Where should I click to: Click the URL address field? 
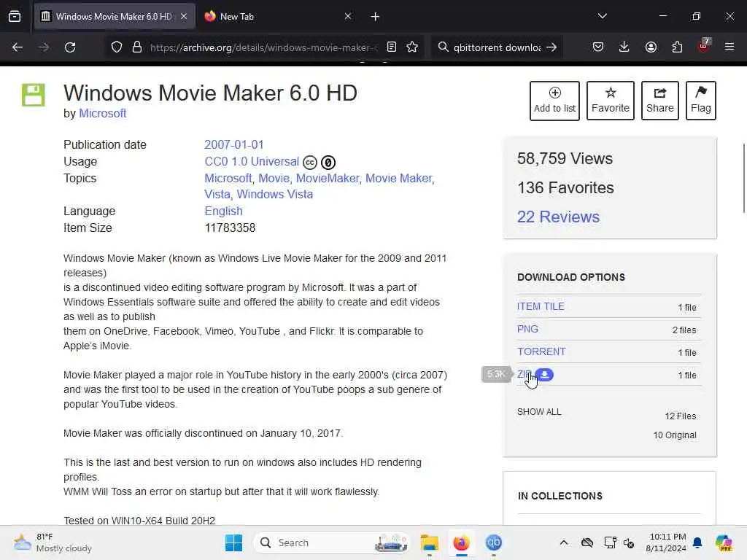(x=264, y=47)
